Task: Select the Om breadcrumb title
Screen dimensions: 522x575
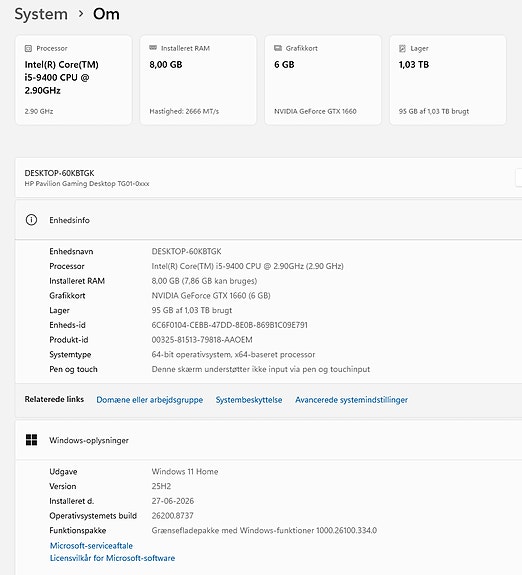Action: click(x=106, y=14)
